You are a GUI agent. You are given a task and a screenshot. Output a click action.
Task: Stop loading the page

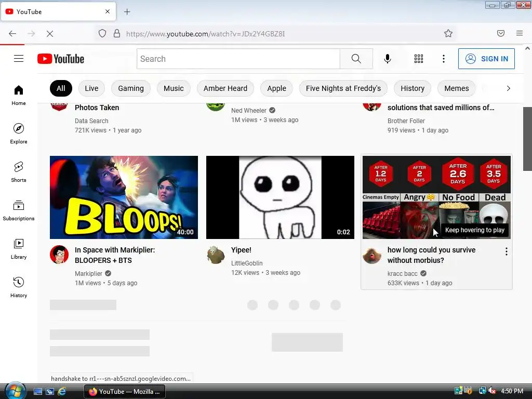[49, 34]
